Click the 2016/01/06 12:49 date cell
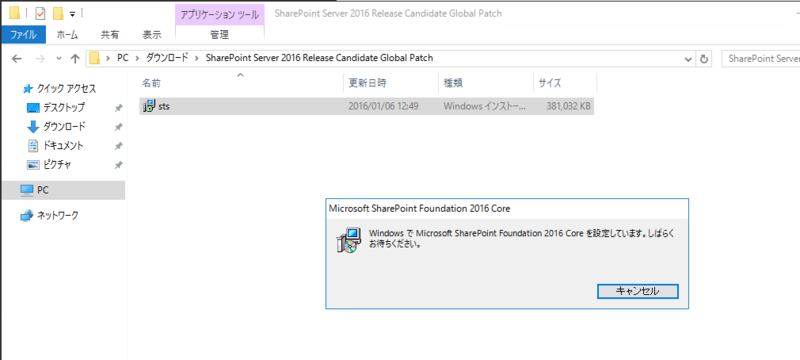 (x=383, y=107)
